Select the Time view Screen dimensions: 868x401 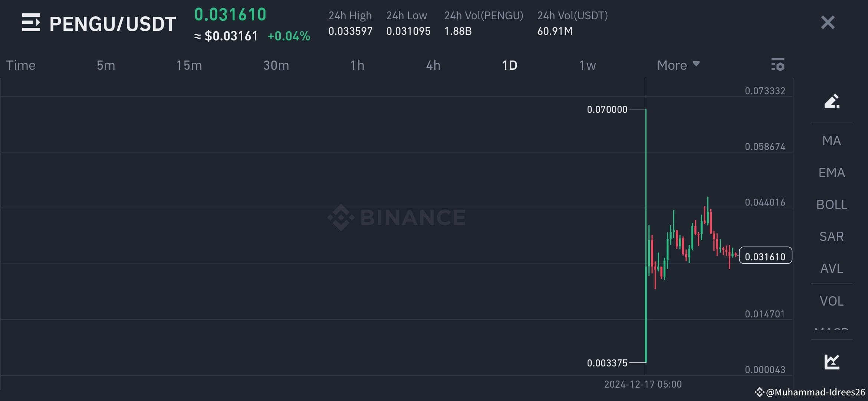pyautogui.click(x=20, y=65)
